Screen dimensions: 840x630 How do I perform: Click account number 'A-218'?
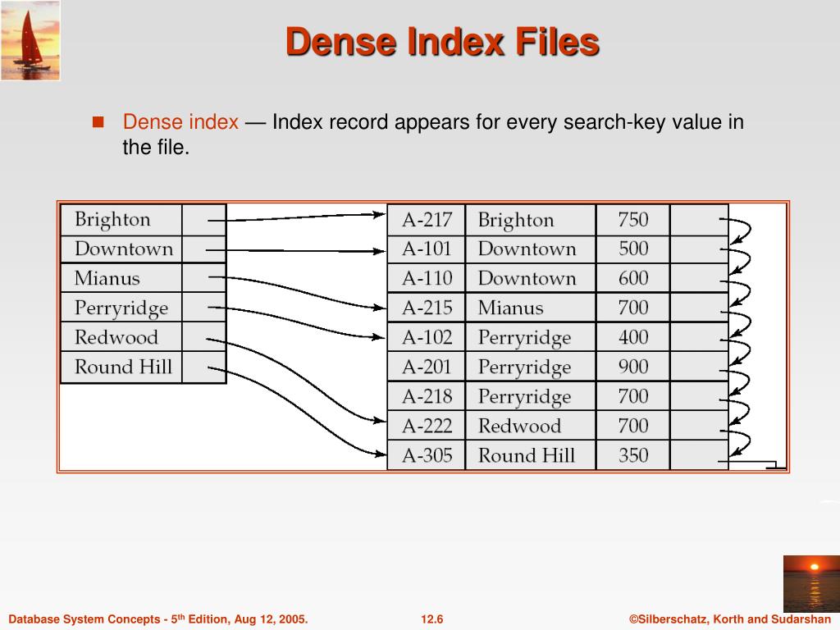click(x=427, y=396)
